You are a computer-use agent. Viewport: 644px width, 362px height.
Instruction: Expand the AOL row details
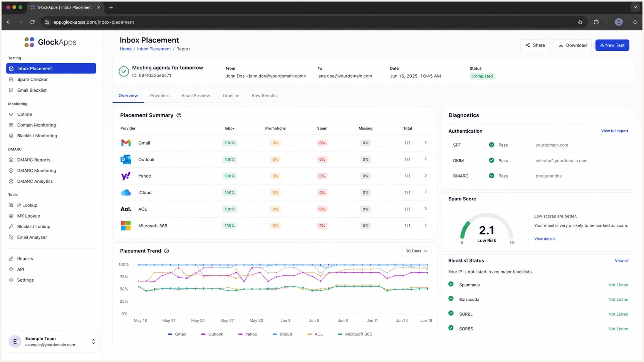(x=426, y=209)
